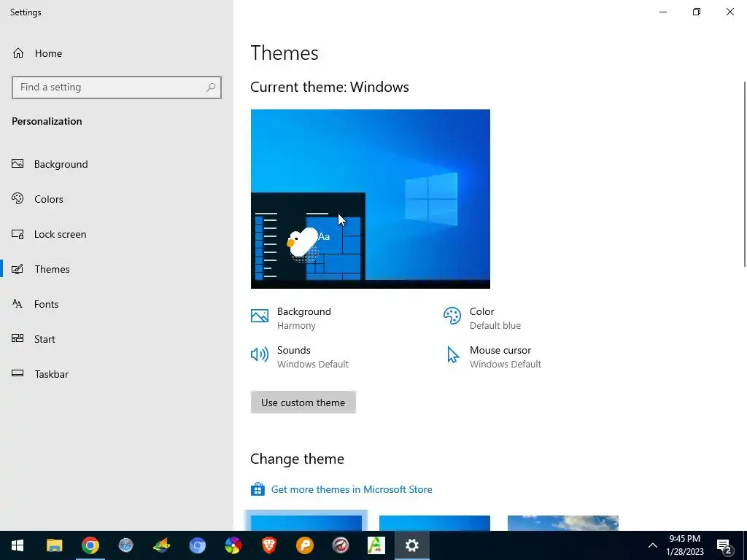Open the orange P app on taskbar
Screen dimensions: 747x560
(x=305, y=545)
